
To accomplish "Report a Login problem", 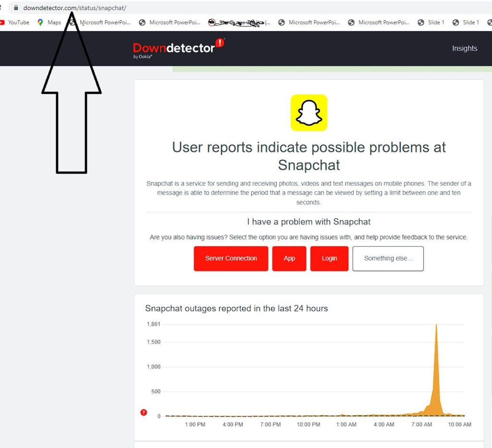I will coord(329,259).
